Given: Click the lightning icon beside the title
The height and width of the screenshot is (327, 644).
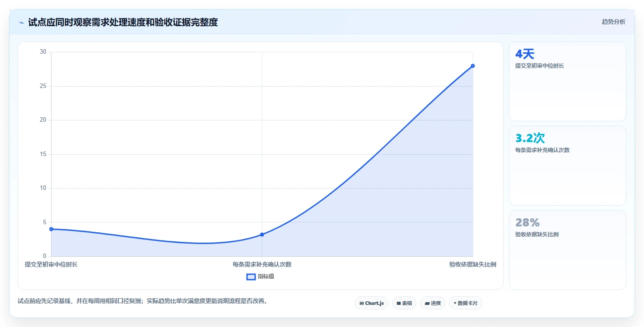Looking at the screenshot, I should coord(22,23).
